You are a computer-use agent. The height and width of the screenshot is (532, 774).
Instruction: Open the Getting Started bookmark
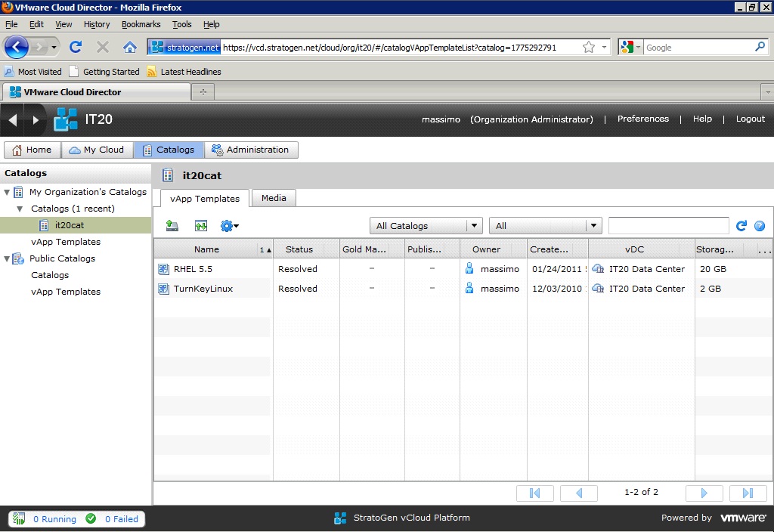click(x=104, y=72)
